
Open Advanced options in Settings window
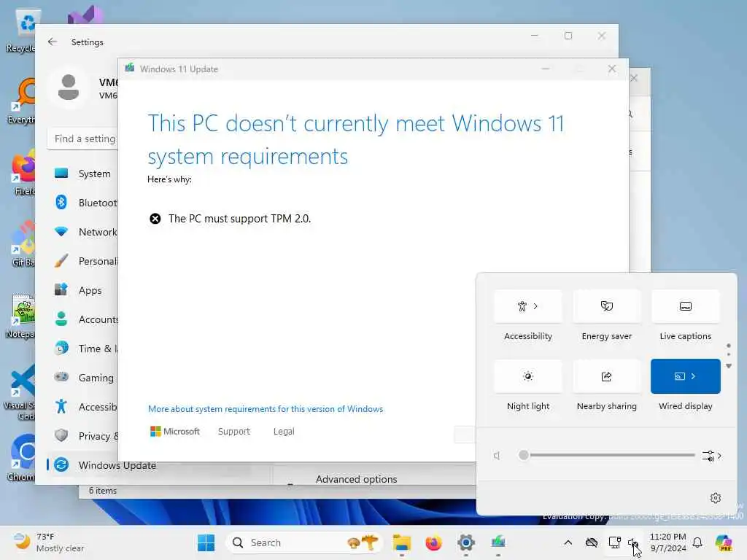pyautogui.click(x=356, y=479)
